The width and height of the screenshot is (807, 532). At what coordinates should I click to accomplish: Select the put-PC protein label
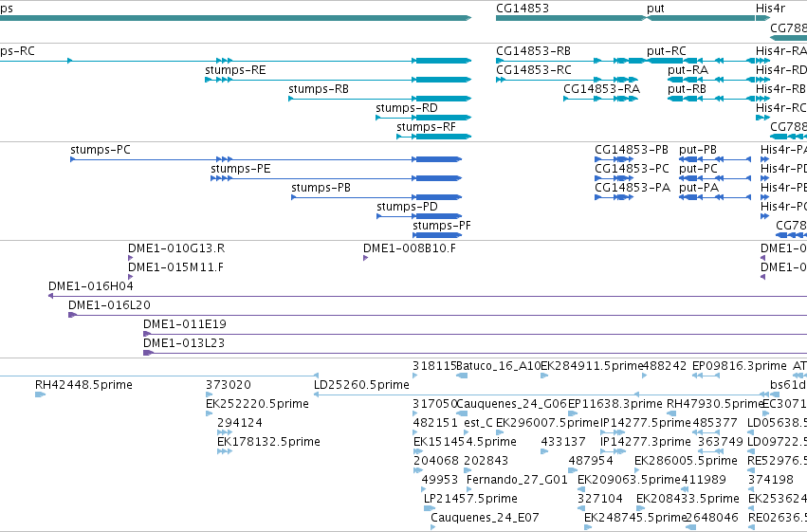point(698,169)
